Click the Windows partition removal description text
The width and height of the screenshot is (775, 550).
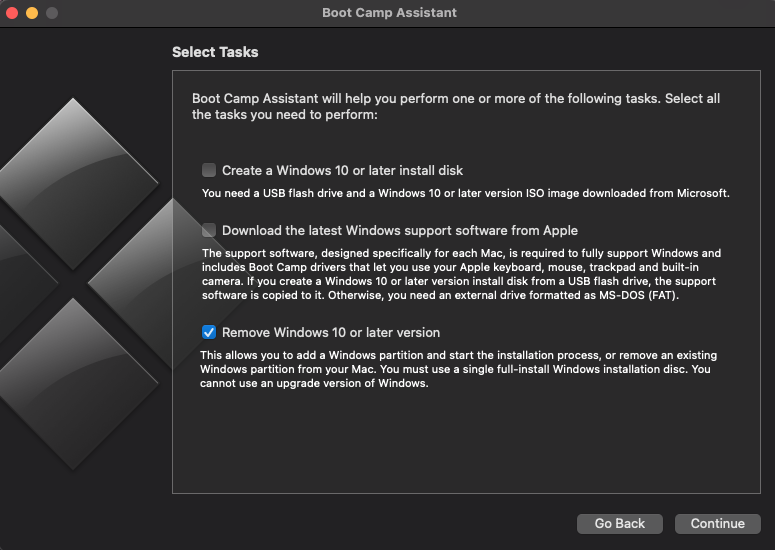[458, 369]
